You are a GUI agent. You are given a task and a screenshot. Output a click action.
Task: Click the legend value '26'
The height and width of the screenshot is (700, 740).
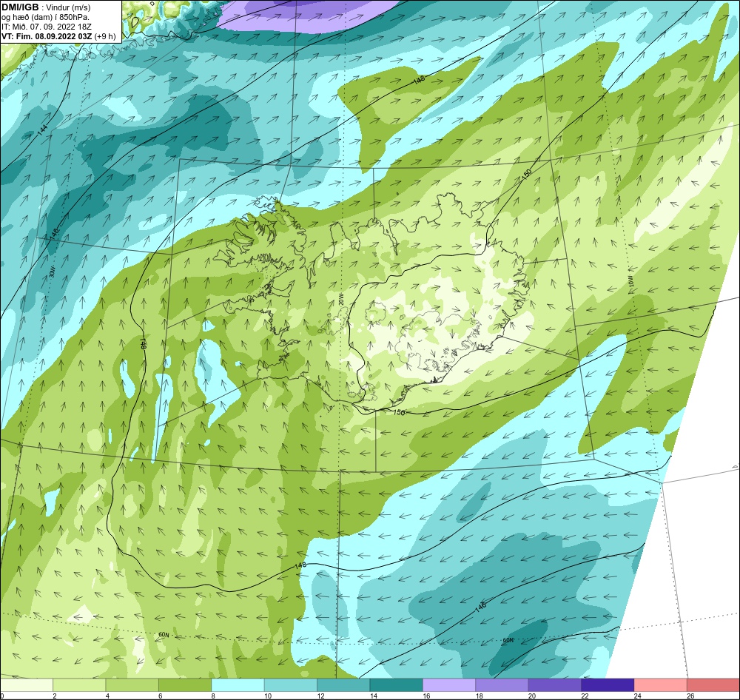pyautogui.click(x=690, y=696)
